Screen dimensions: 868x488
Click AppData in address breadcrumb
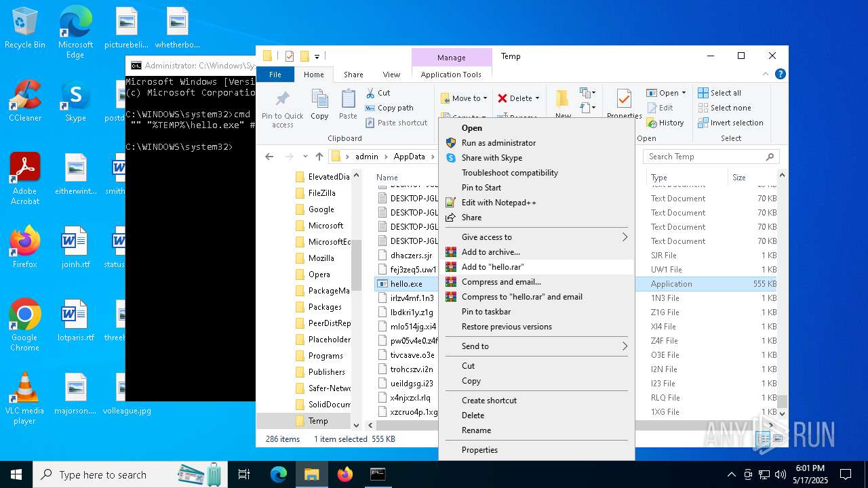(409, 157)
